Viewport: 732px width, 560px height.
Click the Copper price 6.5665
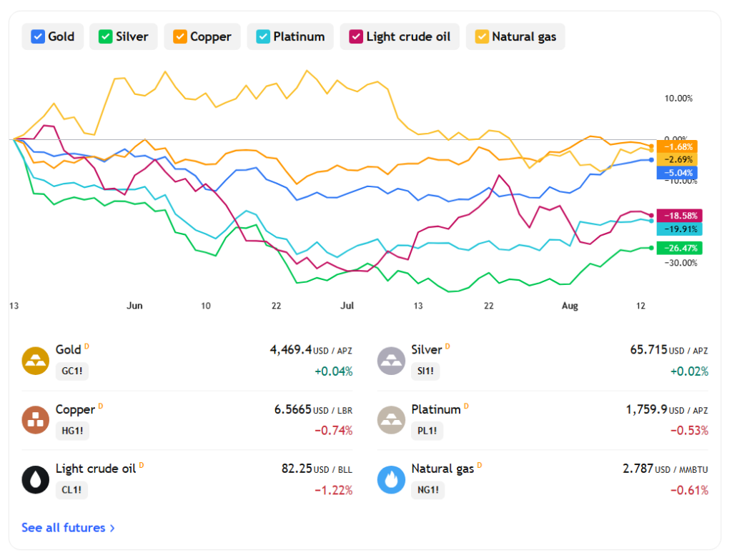pyautogui.click(x=292, y=409)
